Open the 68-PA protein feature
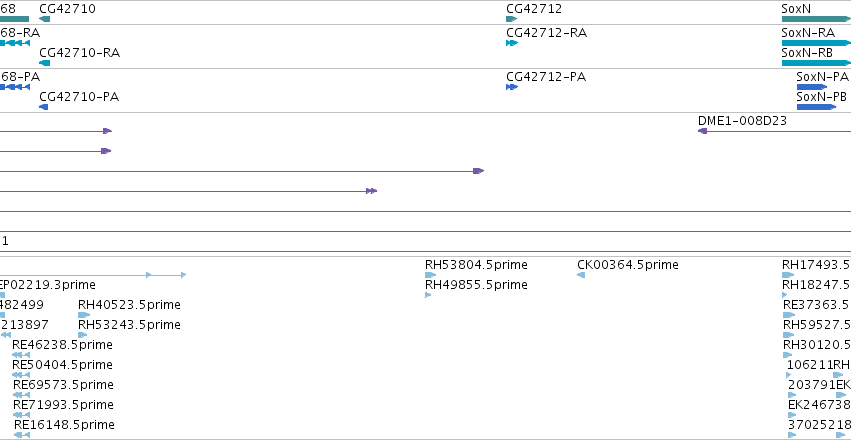The image size is (851, 440). [15, 87]
